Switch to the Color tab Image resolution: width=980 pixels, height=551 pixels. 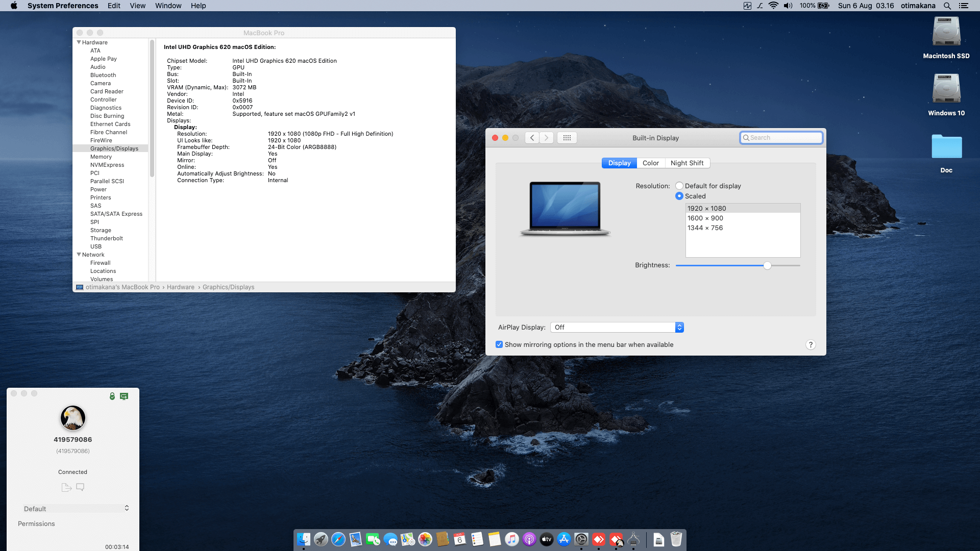click(x=651, y=163)
